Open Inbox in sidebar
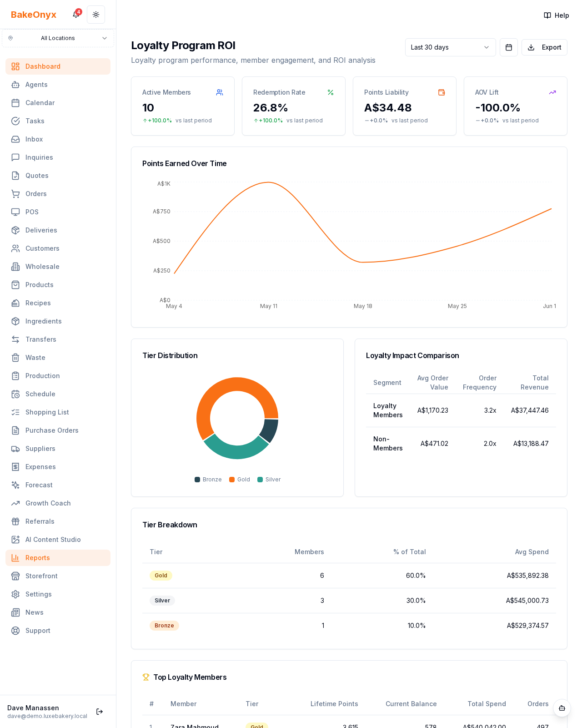The width and height of the screenshot is (582, 728). (58, 139)
